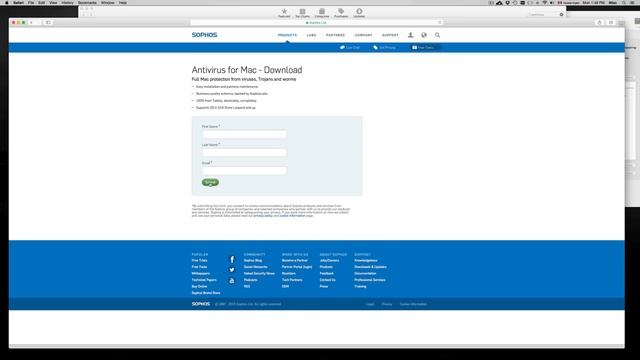640x360 pixels.
Task: Open the Products navigation tab
Action: point(287,35)
